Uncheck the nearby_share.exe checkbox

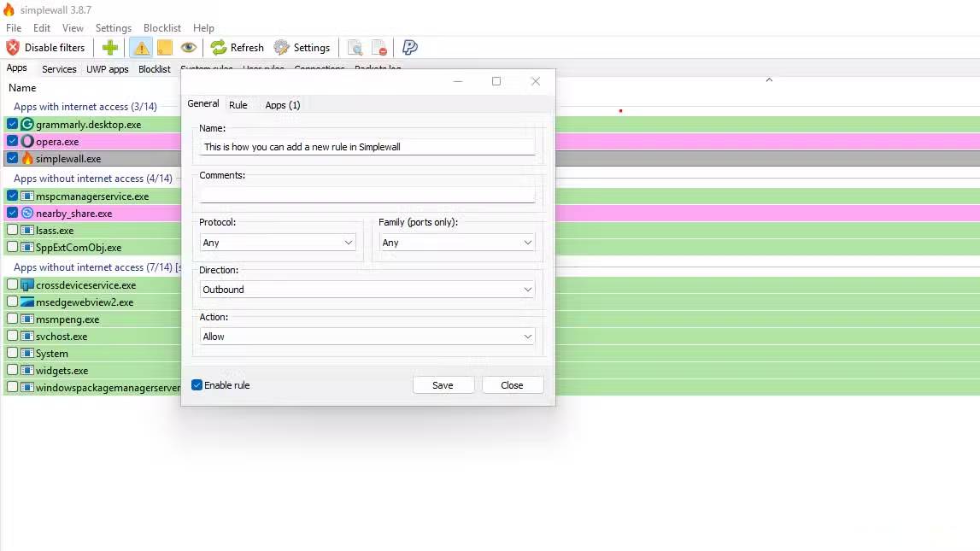pyautogui.click(x=12, y=213)
